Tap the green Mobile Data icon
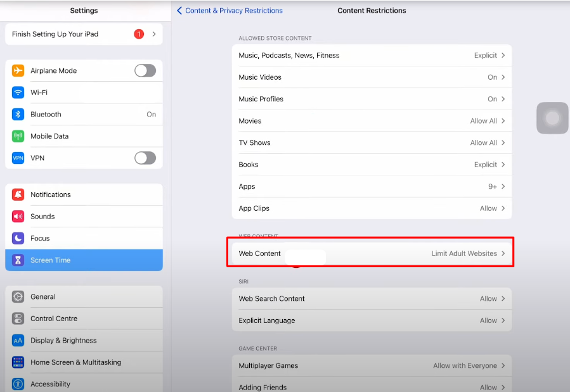The height and width of the screenshot is (392, 570). pos(18,136)
